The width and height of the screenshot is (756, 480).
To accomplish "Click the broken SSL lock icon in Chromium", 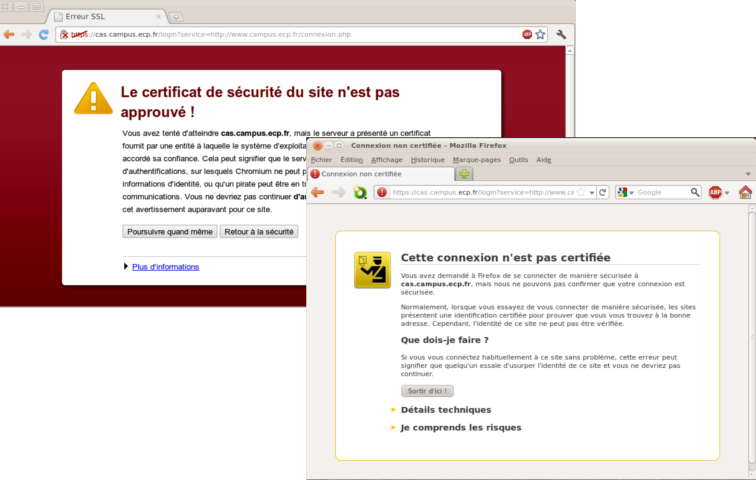I will [64, 35].
